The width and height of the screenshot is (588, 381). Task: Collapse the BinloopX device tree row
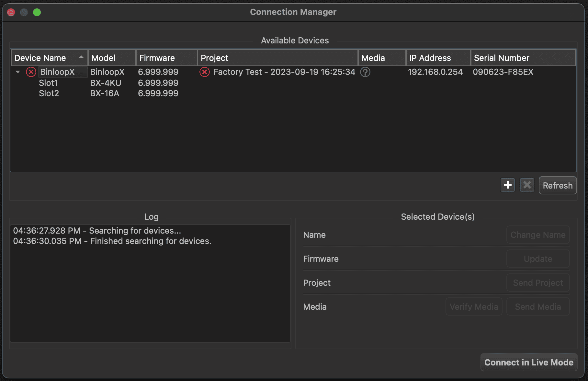[x=18, y=72]
